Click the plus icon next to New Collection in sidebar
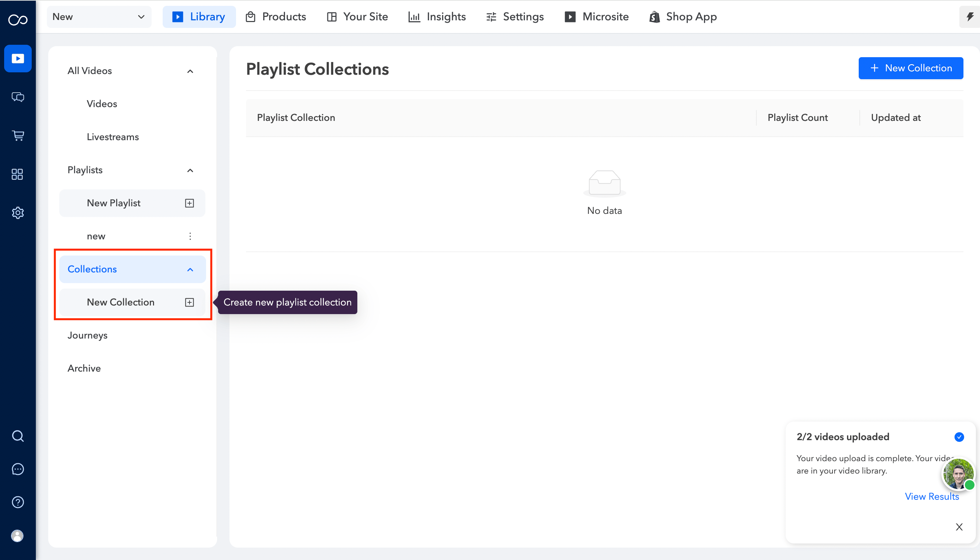The height and width of the screenshot is (560, 980). point(189,302)
